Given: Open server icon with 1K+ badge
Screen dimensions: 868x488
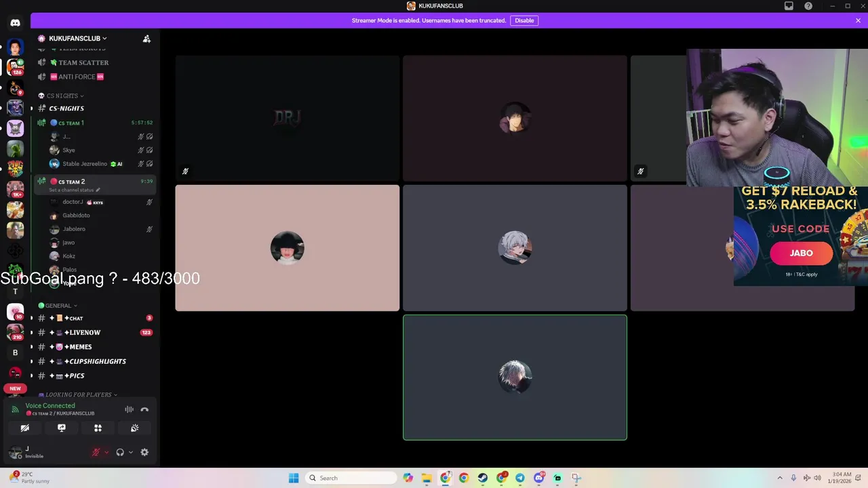Looking at the screenshot, I should click(x=15, y=189).
